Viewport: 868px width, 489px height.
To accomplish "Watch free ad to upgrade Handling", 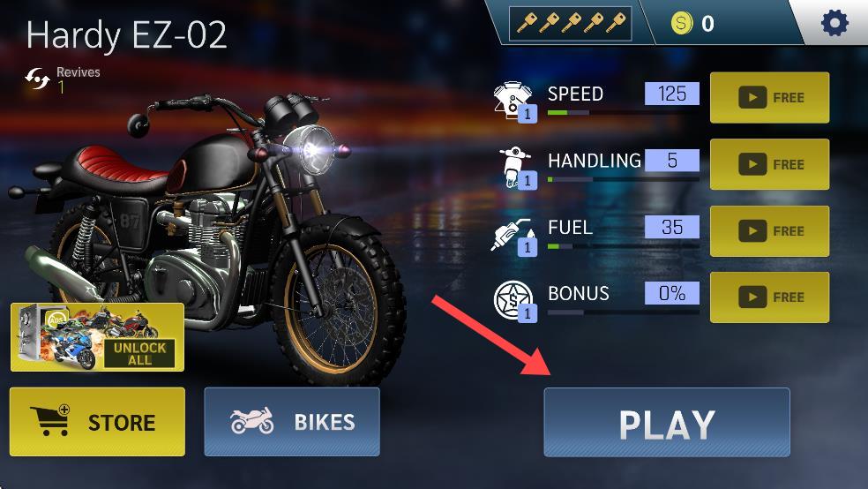I will point(769,164).
